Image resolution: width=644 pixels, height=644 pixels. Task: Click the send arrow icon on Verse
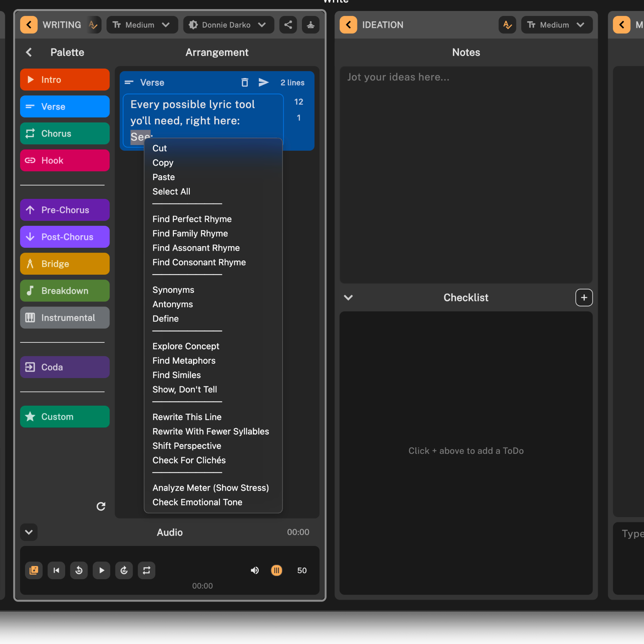(264, 83)
